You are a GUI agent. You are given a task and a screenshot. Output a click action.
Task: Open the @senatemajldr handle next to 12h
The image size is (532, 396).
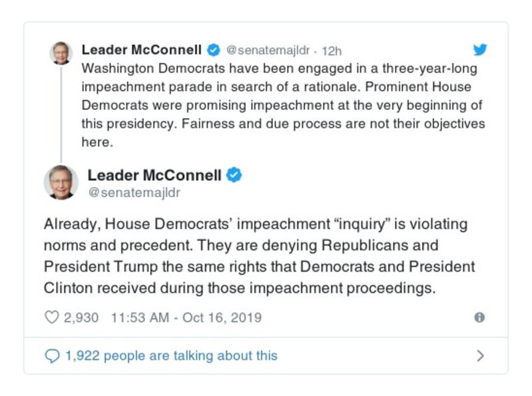click(x=270, y=51)
